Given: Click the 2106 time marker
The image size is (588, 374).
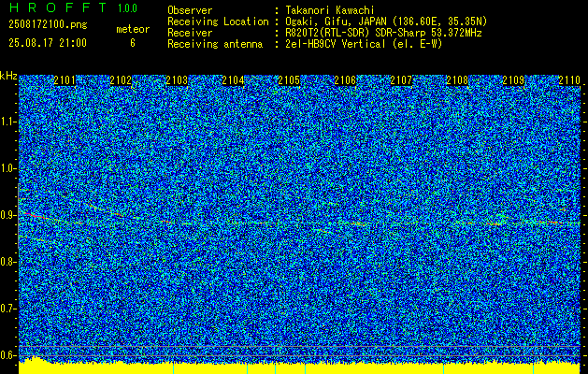Looking at the screenshot, I should pyautogui.click(x=345, y=80).
